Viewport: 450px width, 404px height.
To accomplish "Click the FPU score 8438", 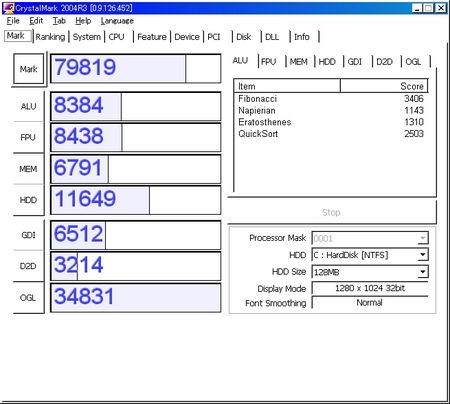I will [x=136, y=137].
